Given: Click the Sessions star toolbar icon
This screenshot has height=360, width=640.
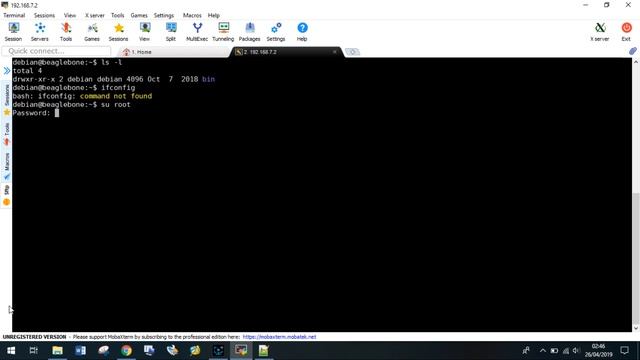Looking at the screenshot, I should point(118,32).
